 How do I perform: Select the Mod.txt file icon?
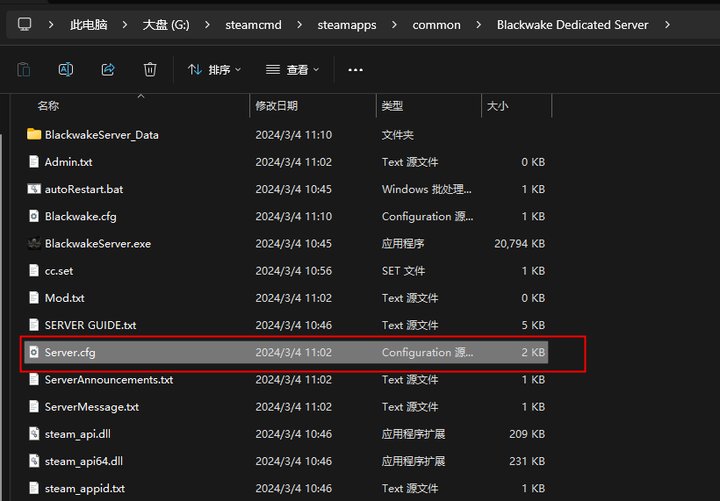point(34,298)
